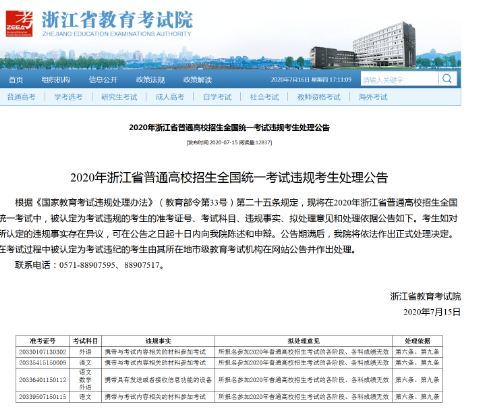
Task: Click the publish time and view count line
Action: tap(229, 142)
